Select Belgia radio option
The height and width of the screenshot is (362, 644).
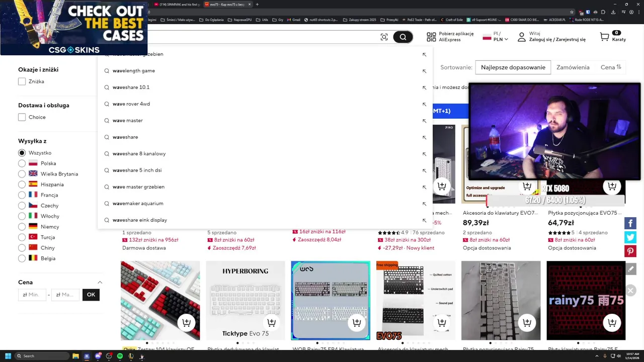tap(22, 258)
